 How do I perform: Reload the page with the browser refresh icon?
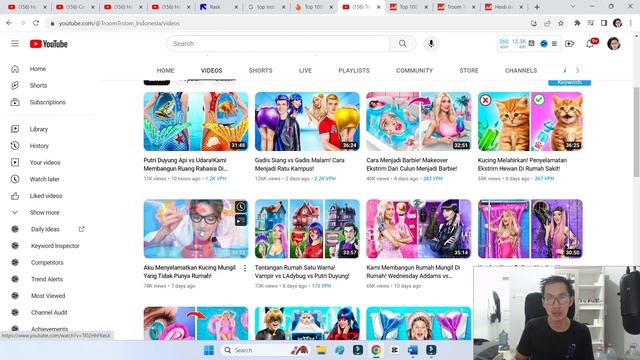pos(36,23)
